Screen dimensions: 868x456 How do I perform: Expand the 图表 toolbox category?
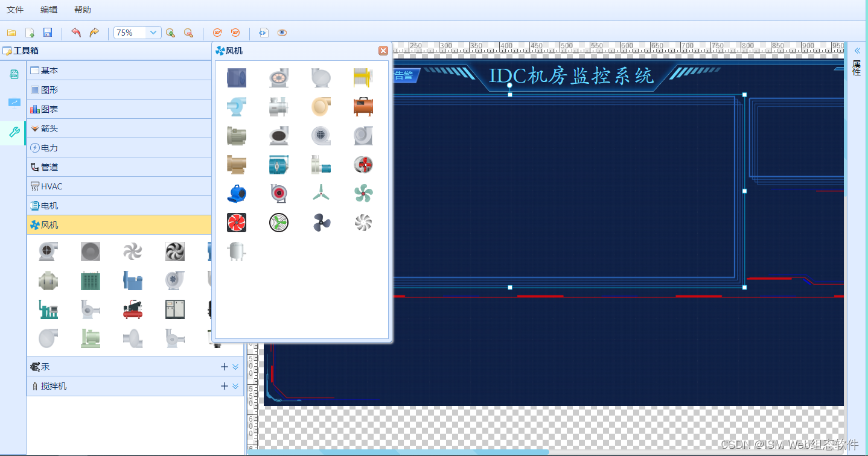(x=120, y=109)
